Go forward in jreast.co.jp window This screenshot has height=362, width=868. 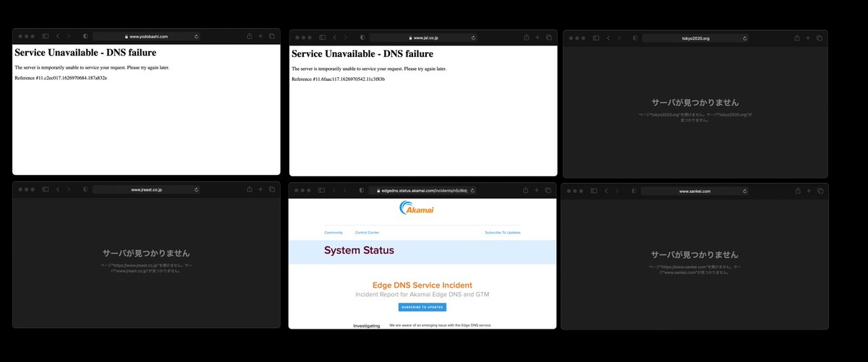tap(68, 189)
